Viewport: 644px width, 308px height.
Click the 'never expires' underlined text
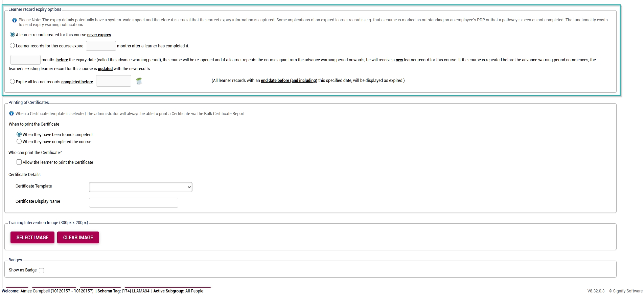point(99,35)
